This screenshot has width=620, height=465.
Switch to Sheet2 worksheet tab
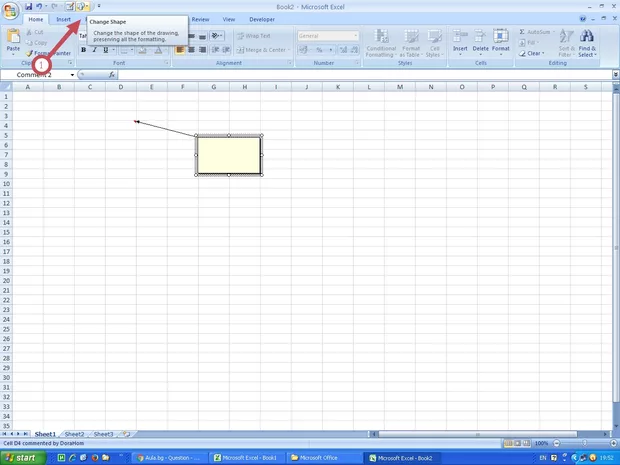click(x=74, y=434)
